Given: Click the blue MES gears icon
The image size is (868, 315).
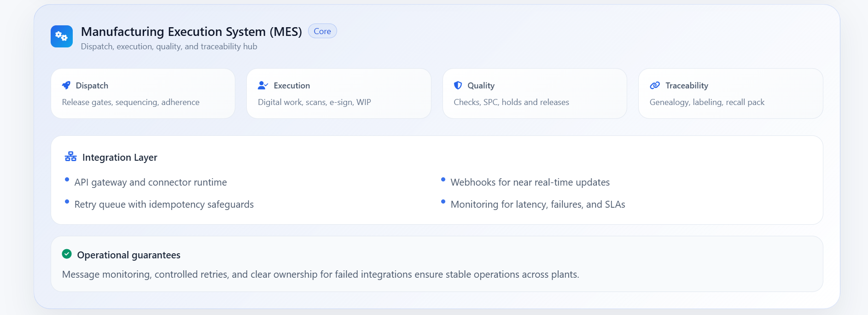Looking at the screenshot, I should 62,36.
